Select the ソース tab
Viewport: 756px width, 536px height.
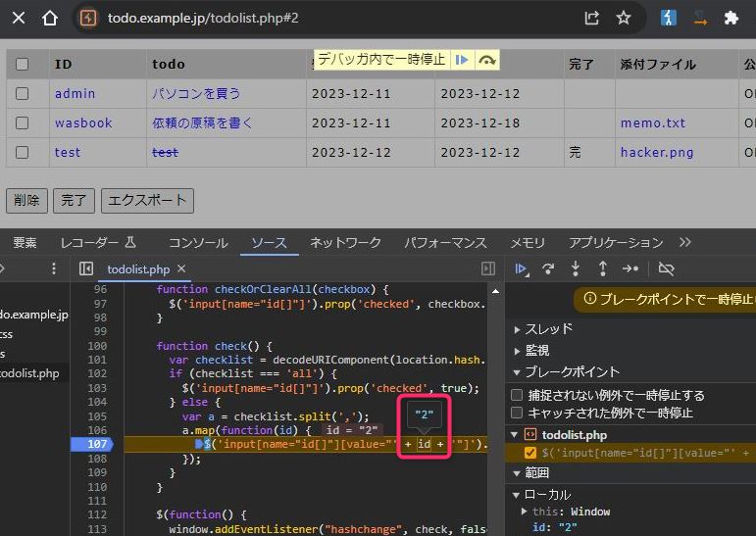(269, 242)
